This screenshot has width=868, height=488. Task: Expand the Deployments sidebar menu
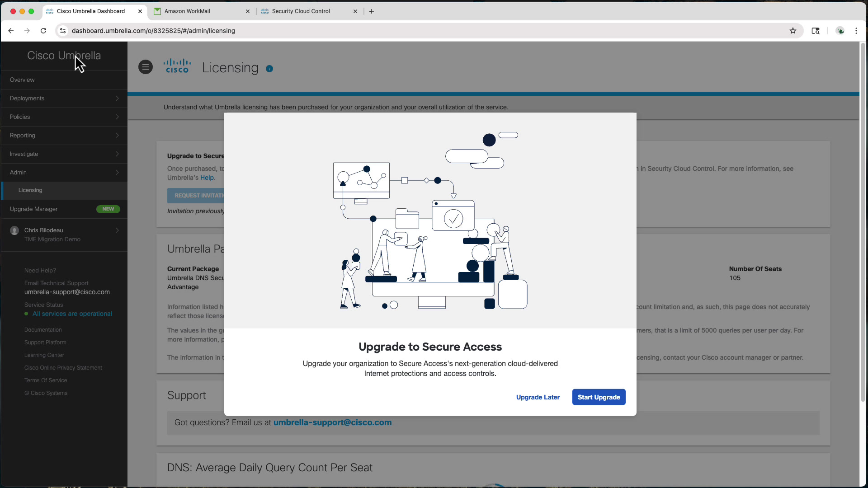click(64, 98)
